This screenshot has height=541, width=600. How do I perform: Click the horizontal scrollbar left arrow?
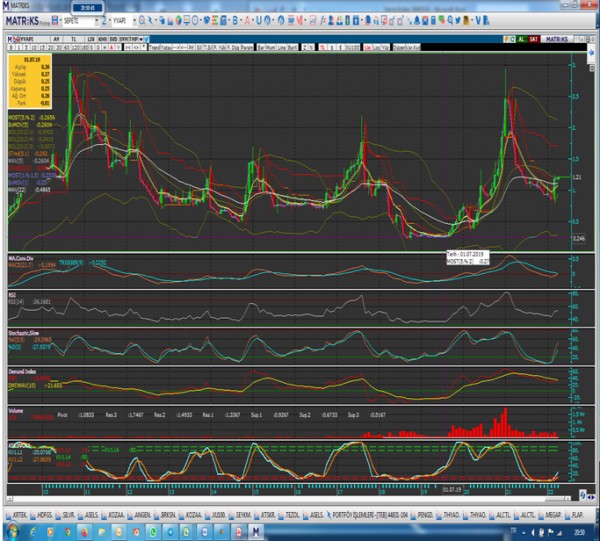click(10, 499)
